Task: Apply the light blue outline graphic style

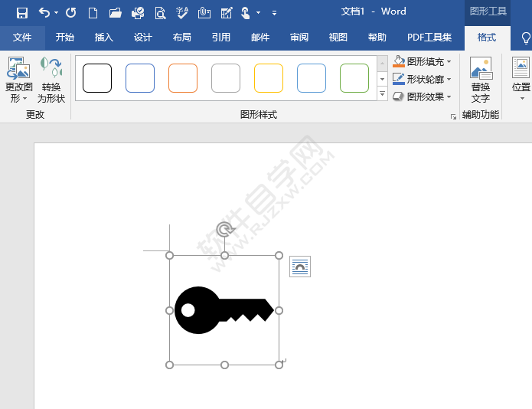Action: 312,78
